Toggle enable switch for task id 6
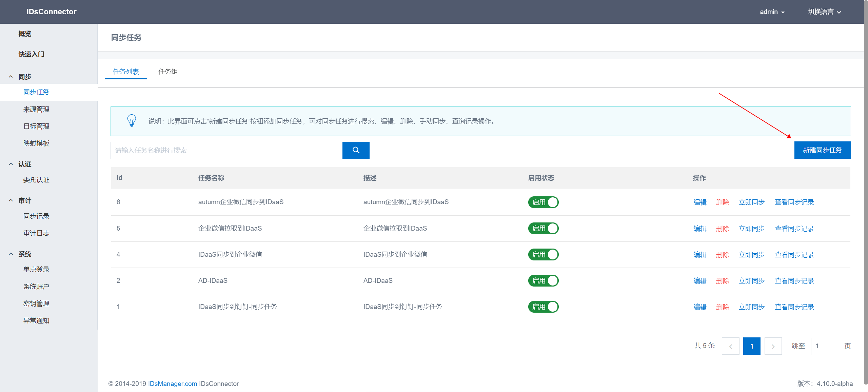Image resolution: width=868 pixels, height=392 pixels. 543,202
